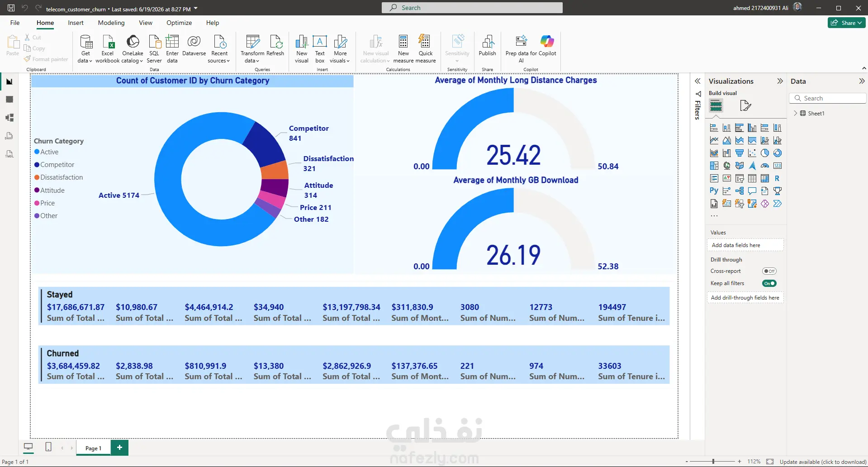Open the File menu
The width and height of the screenshot is (868, 467).
[x=15, y=23]
